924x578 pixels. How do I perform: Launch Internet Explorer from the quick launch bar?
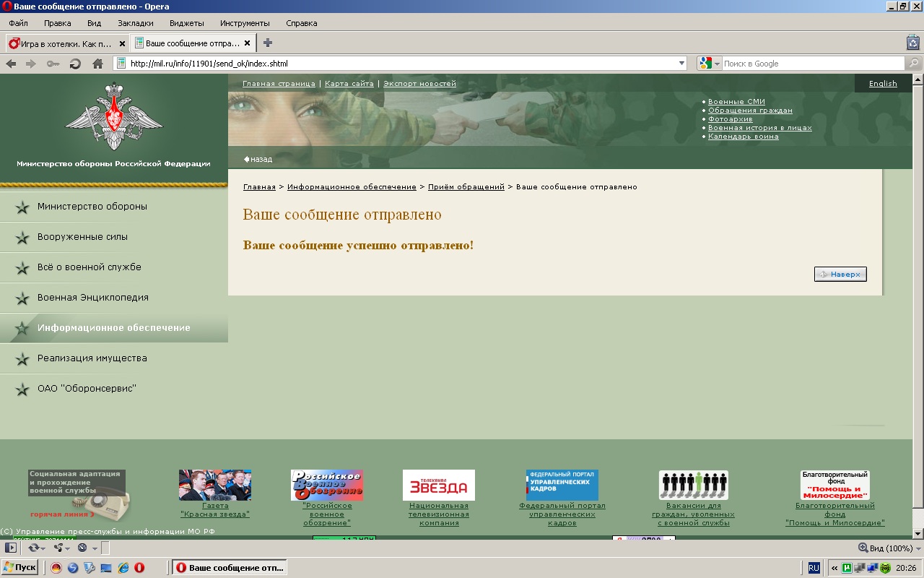tap(123, 568)
